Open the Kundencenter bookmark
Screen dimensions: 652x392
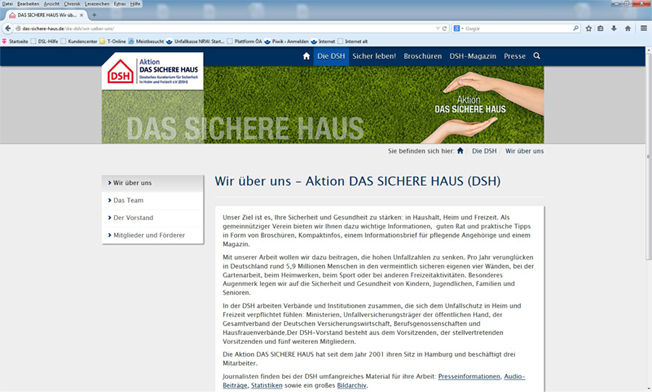pos(79,41)
